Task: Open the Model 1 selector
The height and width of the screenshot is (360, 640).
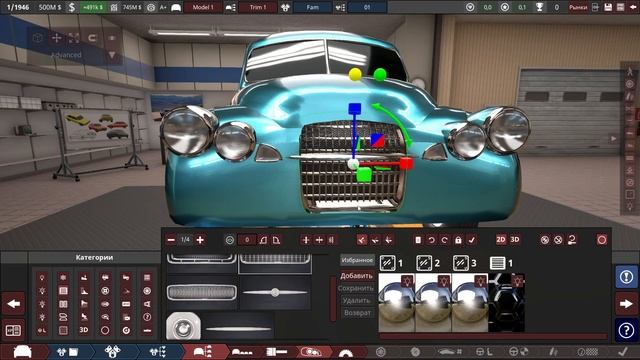Action: [203, 7]
